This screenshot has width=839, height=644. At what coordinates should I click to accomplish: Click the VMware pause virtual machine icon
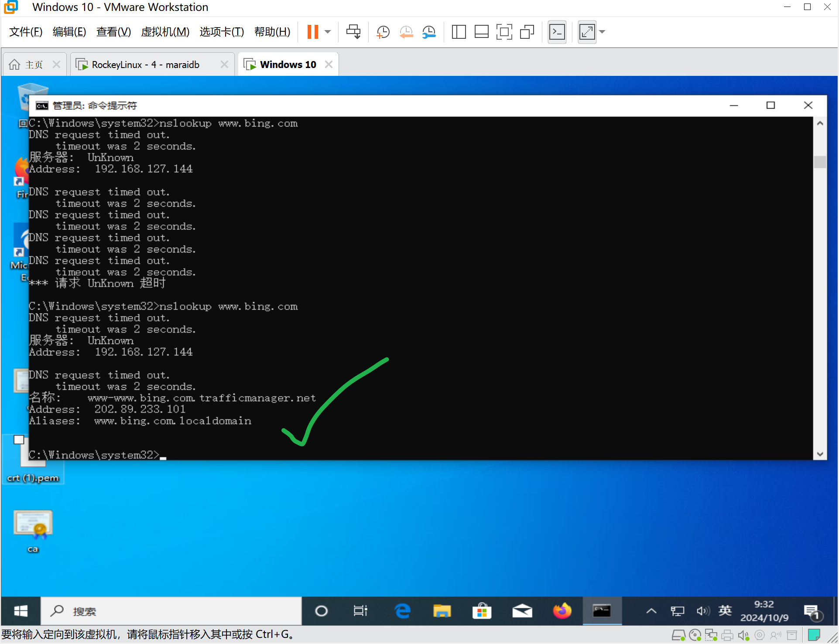312,32
